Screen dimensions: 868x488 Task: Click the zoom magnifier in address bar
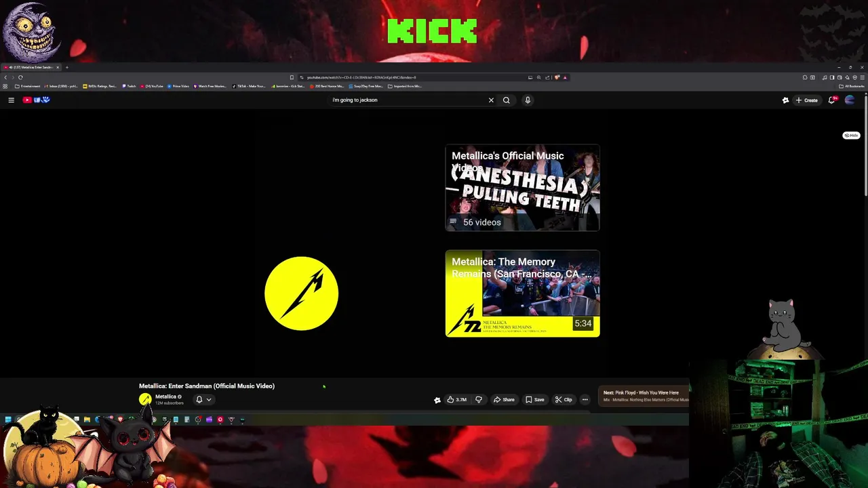(x=539, y=77)
